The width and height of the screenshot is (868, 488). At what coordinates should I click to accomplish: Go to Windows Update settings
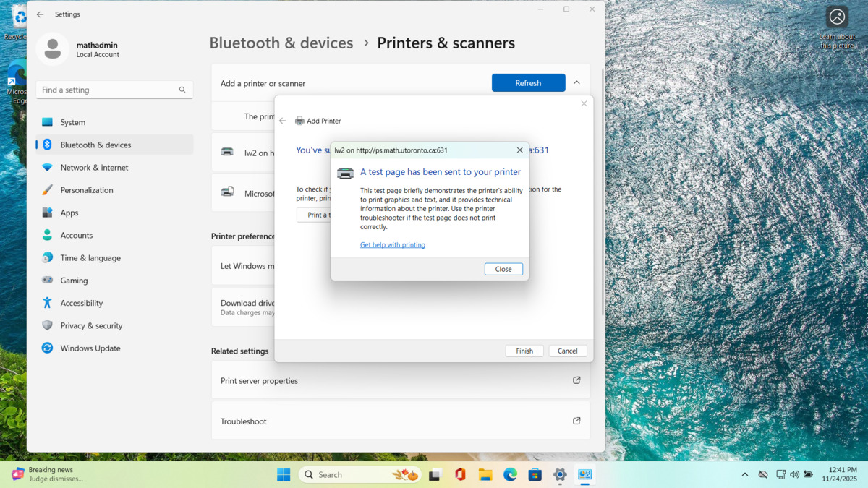(90, 348)
